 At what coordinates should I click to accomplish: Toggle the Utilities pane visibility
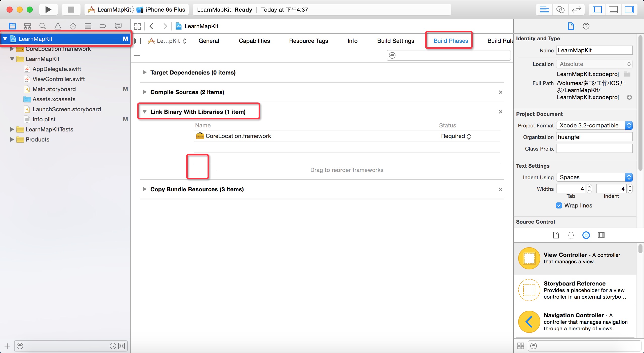pos(629,10)
